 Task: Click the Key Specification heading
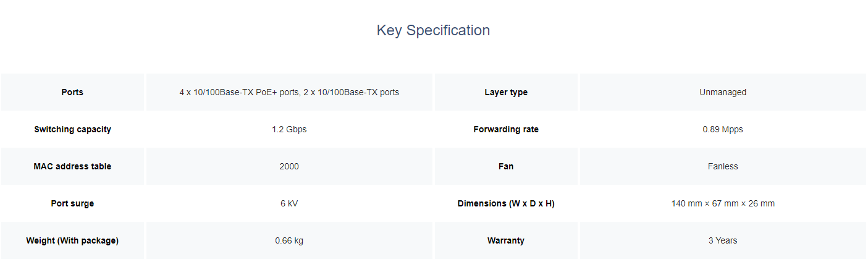click(x=433, y=30)
